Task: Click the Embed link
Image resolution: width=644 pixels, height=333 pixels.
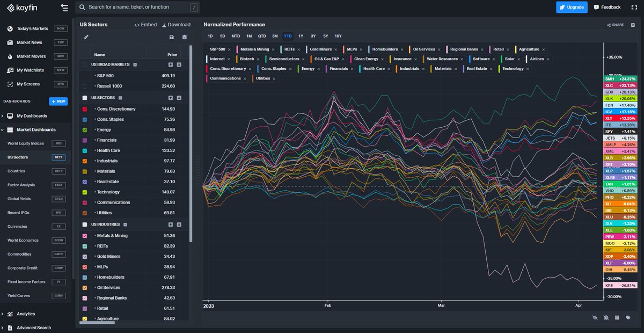Action: click(x=145, y=25)
